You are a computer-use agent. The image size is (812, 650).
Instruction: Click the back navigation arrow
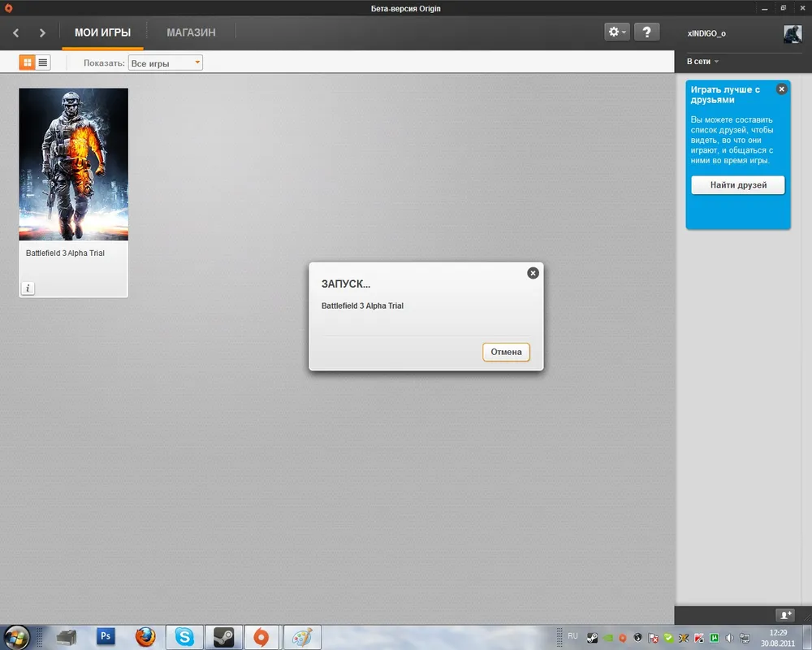pos(16,32)
